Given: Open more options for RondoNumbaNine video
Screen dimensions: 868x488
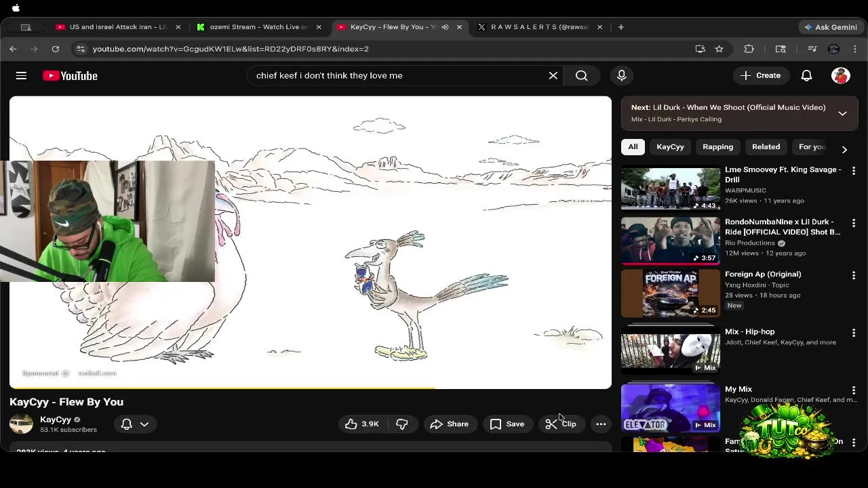Looking at the screenshot, I should click(x=854, y=223).
